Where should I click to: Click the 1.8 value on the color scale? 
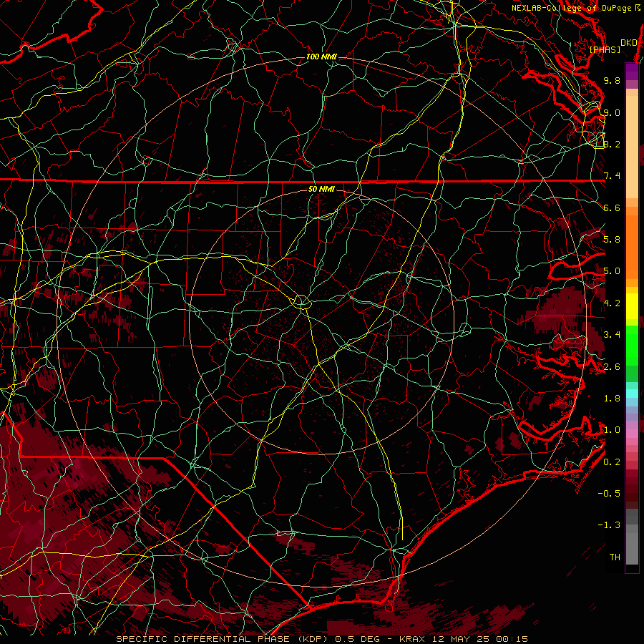click(612, 399)
